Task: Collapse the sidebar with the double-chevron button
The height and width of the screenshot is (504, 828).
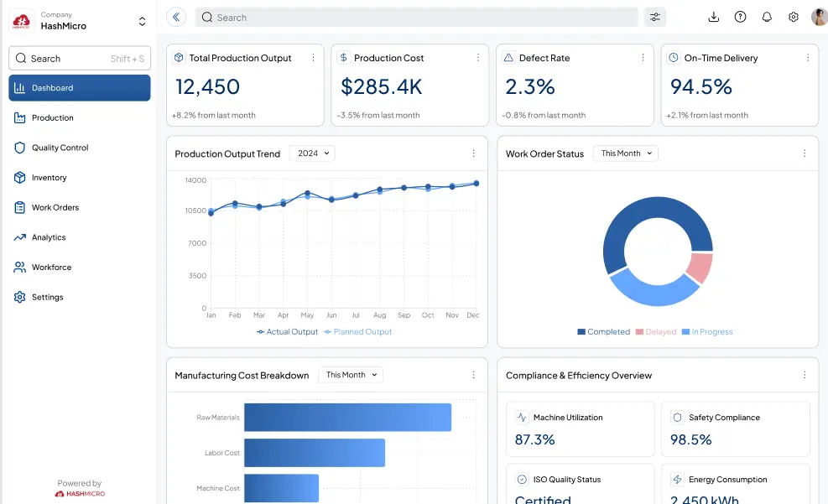Action: point(175,17)
